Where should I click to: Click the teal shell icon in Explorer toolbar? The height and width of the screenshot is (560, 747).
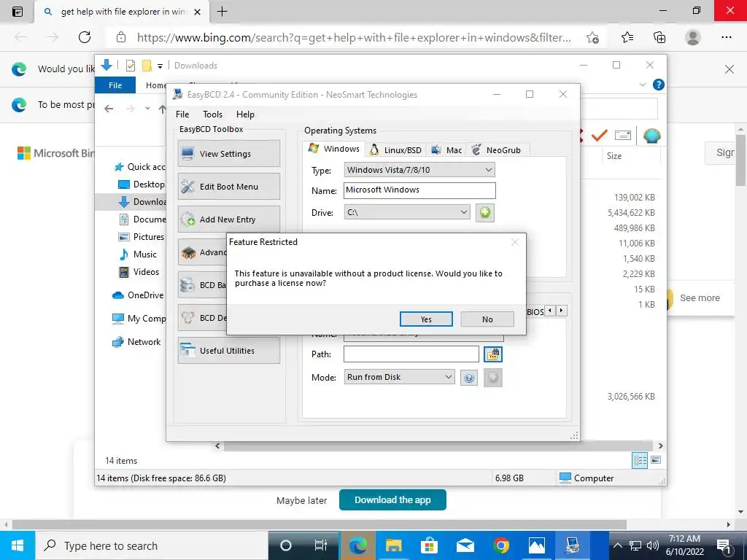pyautogui.click(x=651, y=136)
